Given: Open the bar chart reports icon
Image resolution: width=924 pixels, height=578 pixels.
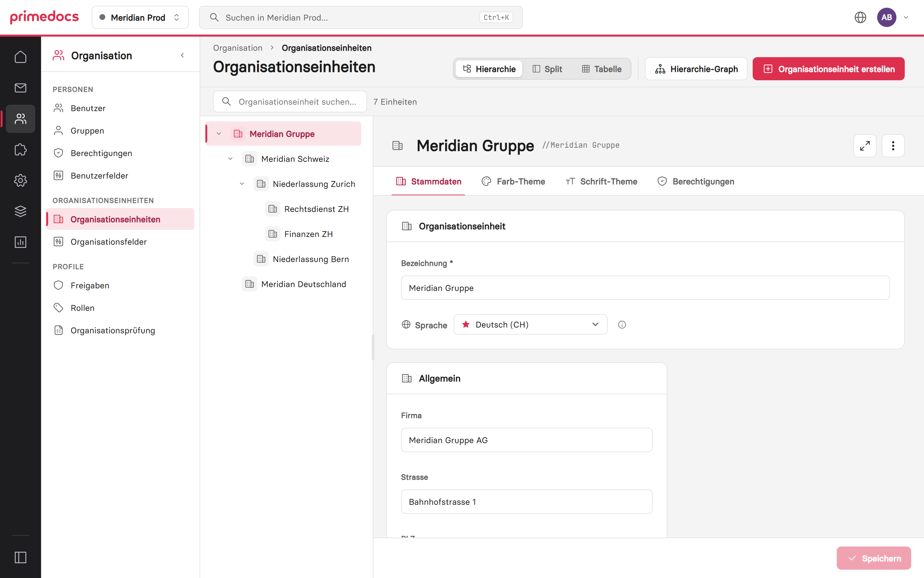Looking at the screenshot, I should point(20,242).
